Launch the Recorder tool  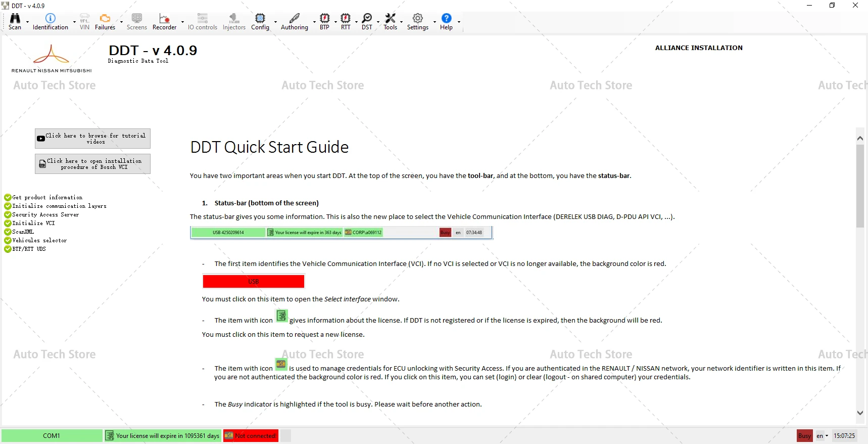coord(165,22)
